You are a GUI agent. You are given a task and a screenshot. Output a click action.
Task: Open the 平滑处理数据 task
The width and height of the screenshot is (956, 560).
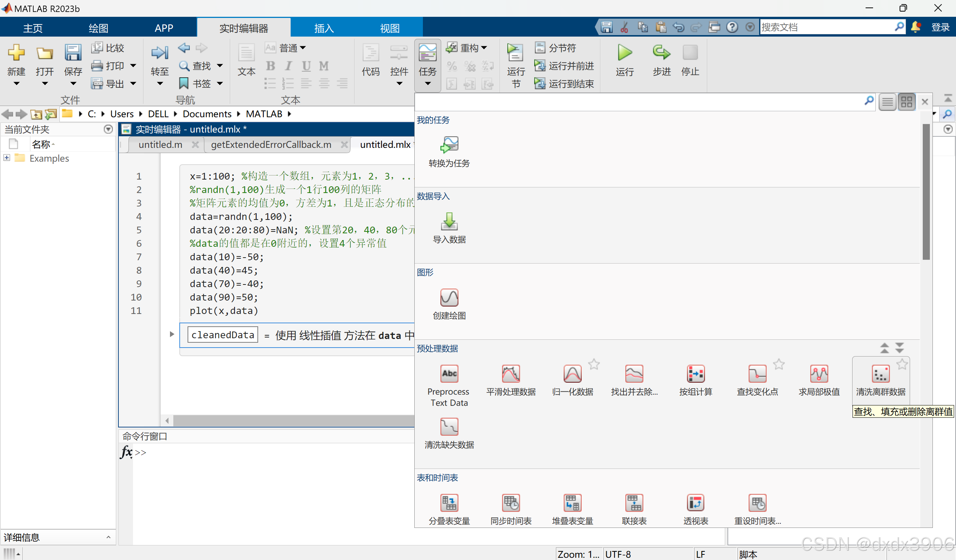click(511, 374)
